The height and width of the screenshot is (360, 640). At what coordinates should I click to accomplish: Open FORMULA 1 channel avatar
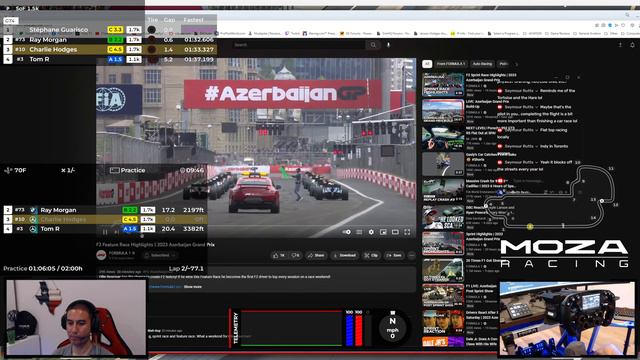(x=101, y=255)
